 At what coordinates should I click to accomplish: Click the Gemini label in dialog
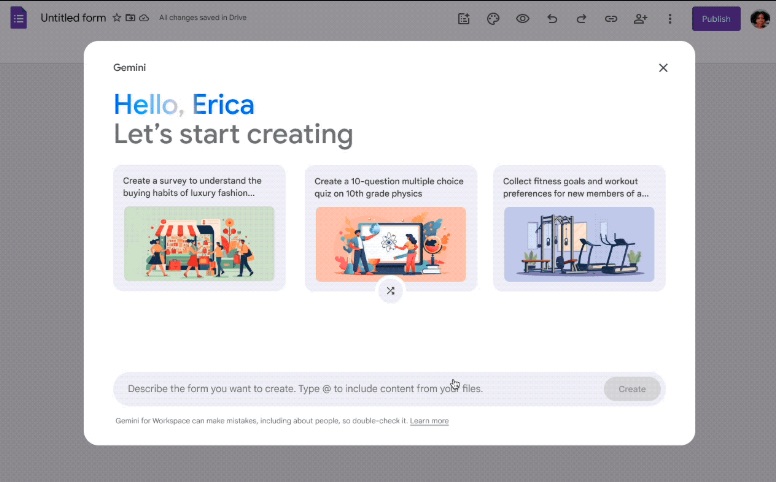130,67
